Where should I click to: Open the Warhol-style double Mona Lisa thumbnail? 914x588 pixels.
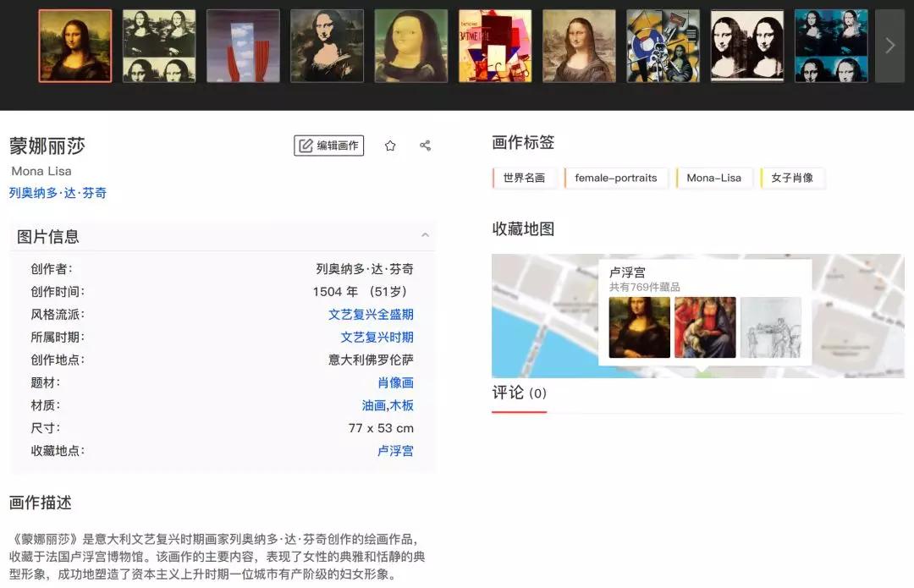[x=747, y=45]
